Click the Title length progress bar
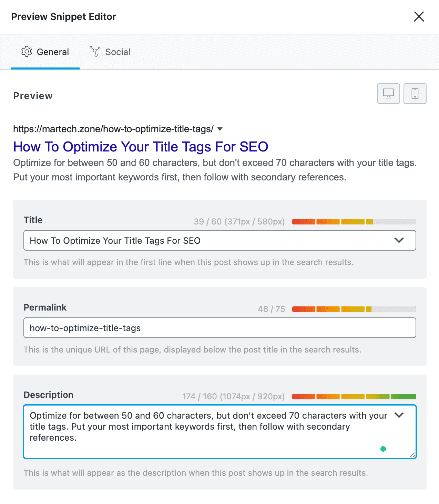439x504 pixels. coord(354,222)
